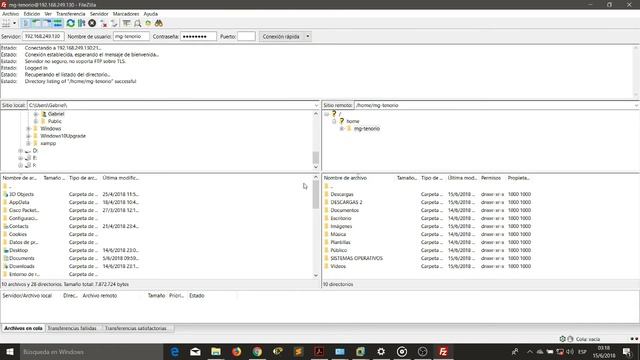This screenshot has height=360, width=640.
Task: Sort local files by Nombre de archivo
Action: 21,178
